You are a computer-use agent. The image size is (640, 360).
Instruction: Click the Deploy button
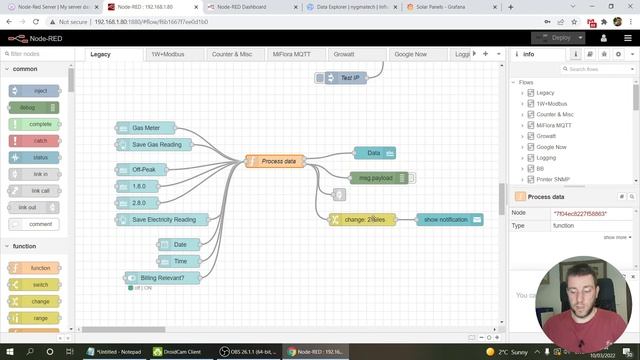[553, 38]
